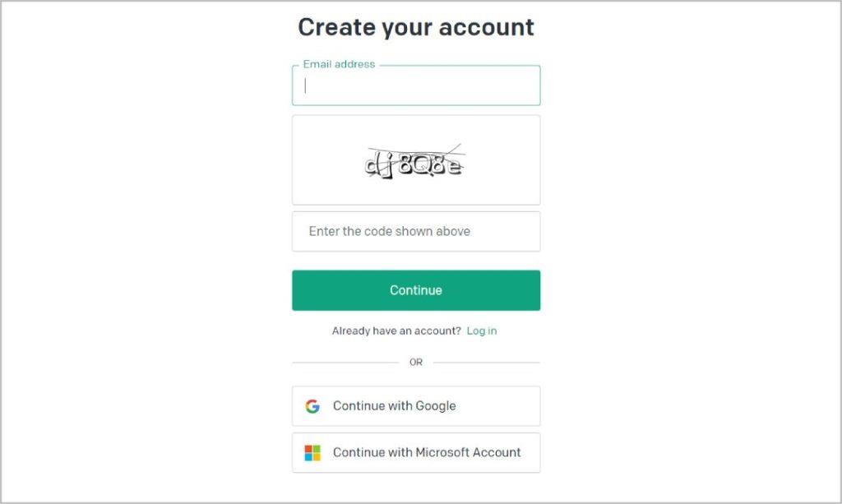The width and height of the screenshot is (842, 504).
Task: Click the 'Already have an account?' text
Action: tap(396, 331)
